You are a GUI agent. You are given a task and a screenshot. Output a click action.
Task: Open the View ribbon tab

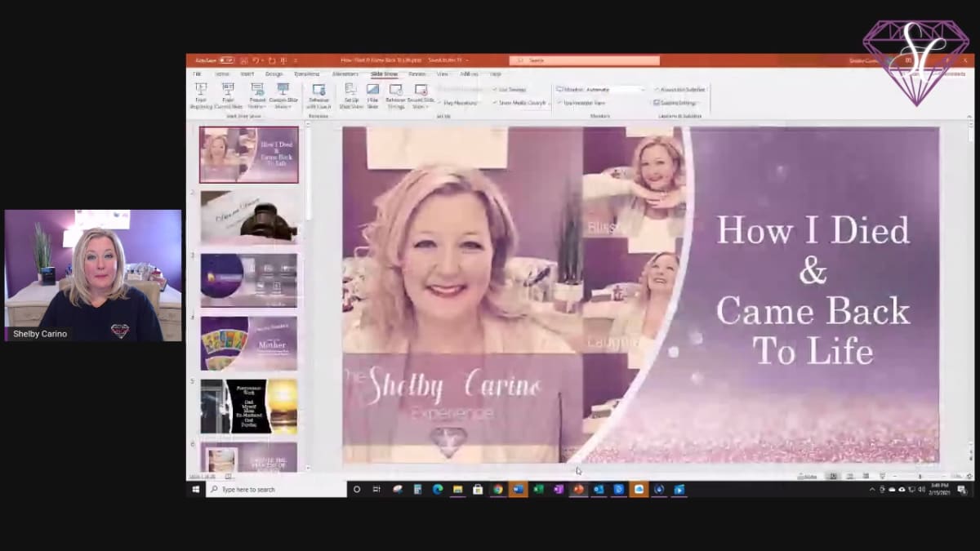coord(442,73)
